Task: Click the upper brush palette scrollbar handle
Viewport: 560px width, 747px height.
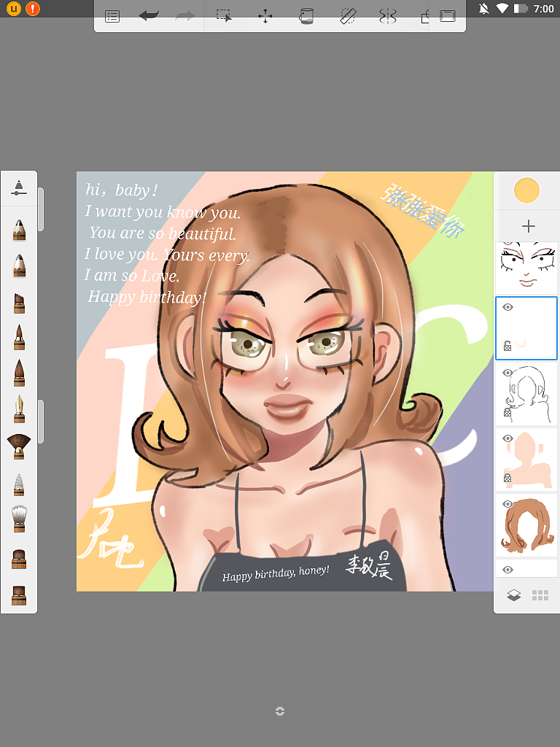Action: coord(41,209)
